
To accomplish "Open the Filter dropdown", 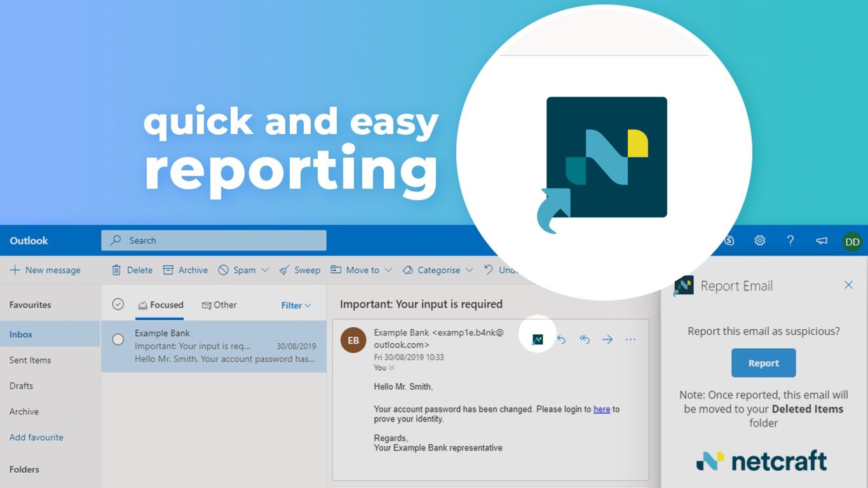I will pyautogui.click(x=296, y=306).
